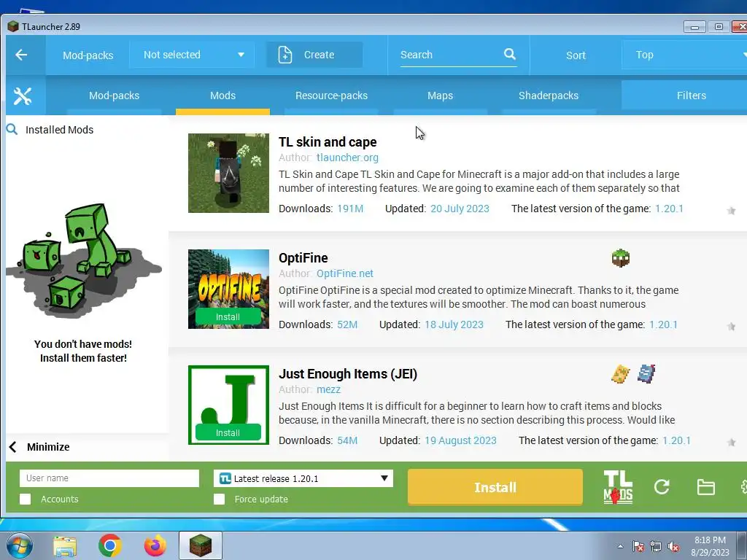
Task: Click the refresh circular arrow icon
Action: [x=662, y=486]
